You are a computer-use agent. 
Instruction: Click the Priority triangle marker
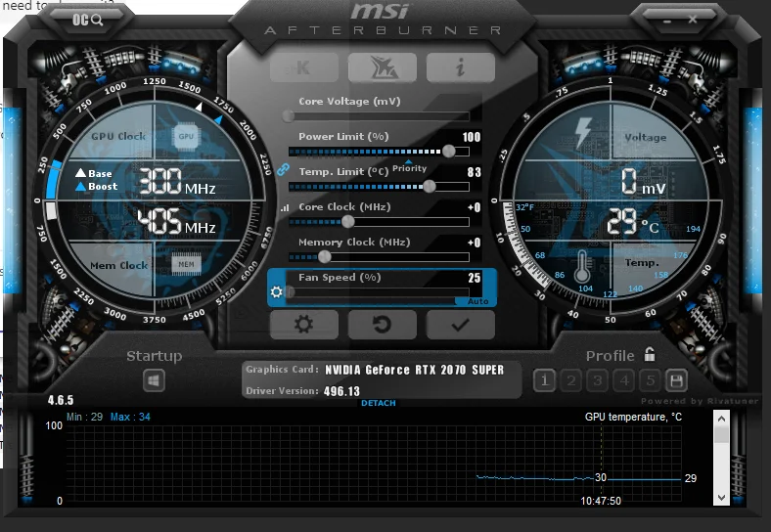click(x=409, y=161)
